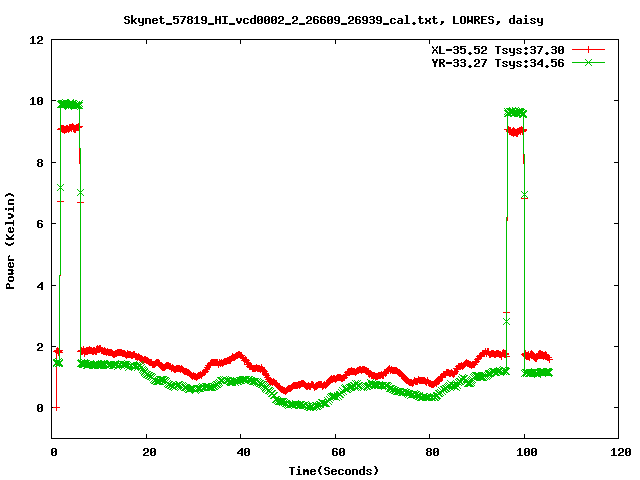Click the first red calibration plateau near 9 K
This screenshot has height=480, width=640.
[70, 129]
